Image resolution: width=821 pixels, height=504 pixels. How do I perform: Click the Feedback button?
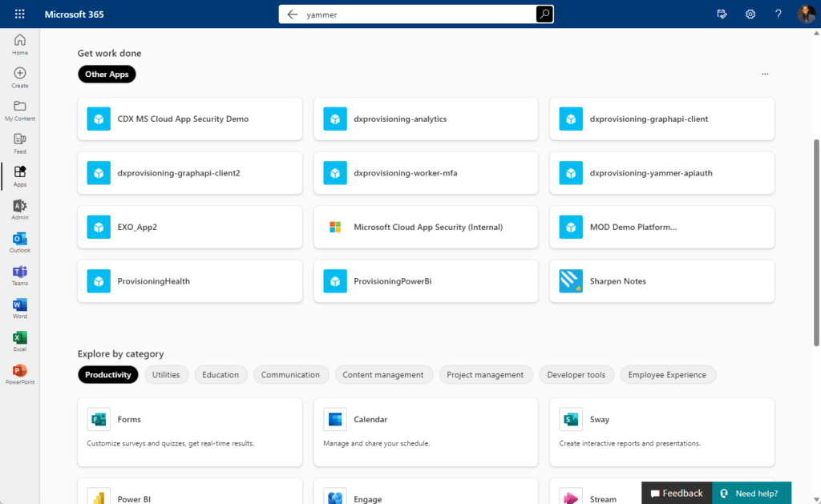(x=677, y=493)
